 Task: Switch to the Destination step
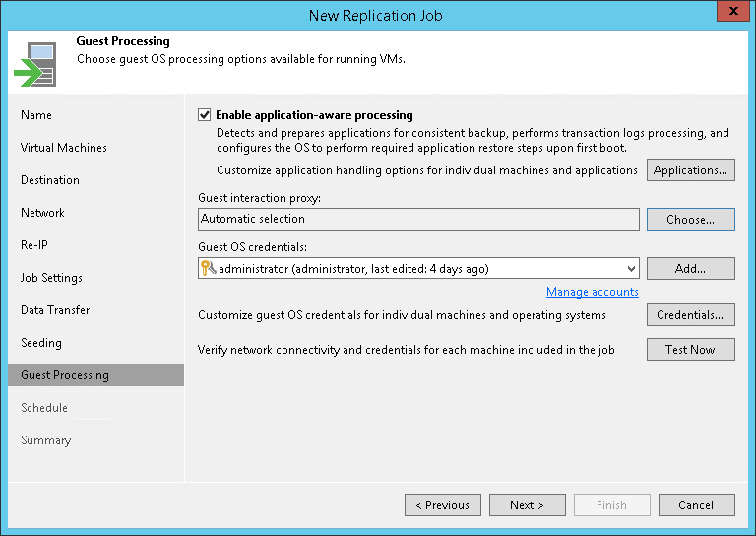(50, 180)
